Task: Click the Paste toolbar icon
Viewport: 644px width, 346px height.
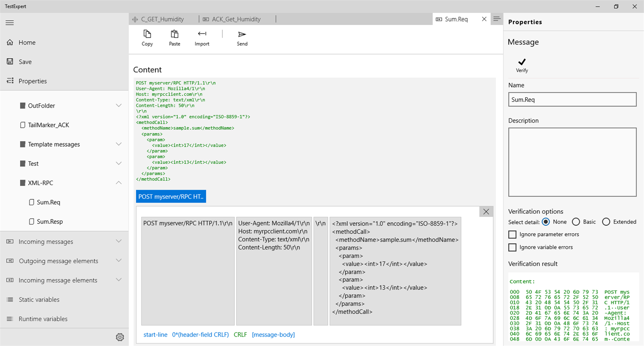Action: point(174,34)
